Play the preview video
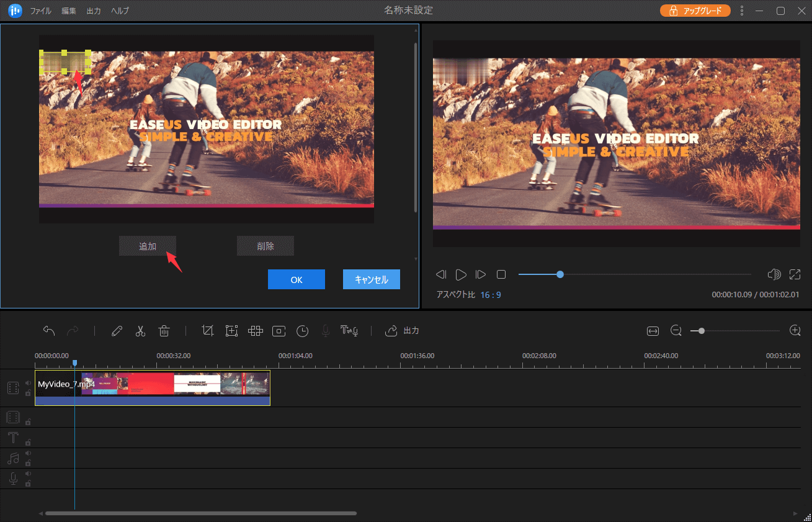The width and height of the screenshot is (812, 522). pos(461,274)
